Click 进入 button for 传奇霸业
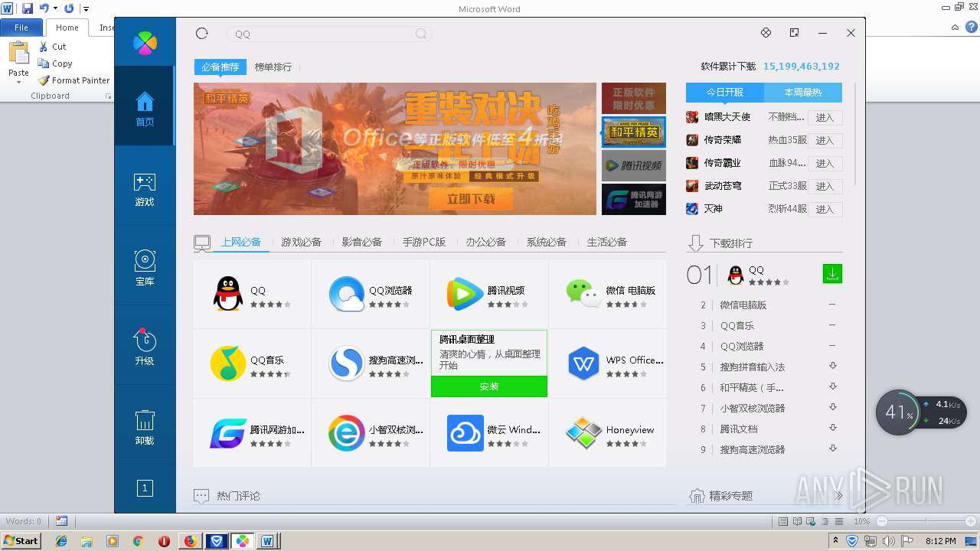 tap(825, 163)
